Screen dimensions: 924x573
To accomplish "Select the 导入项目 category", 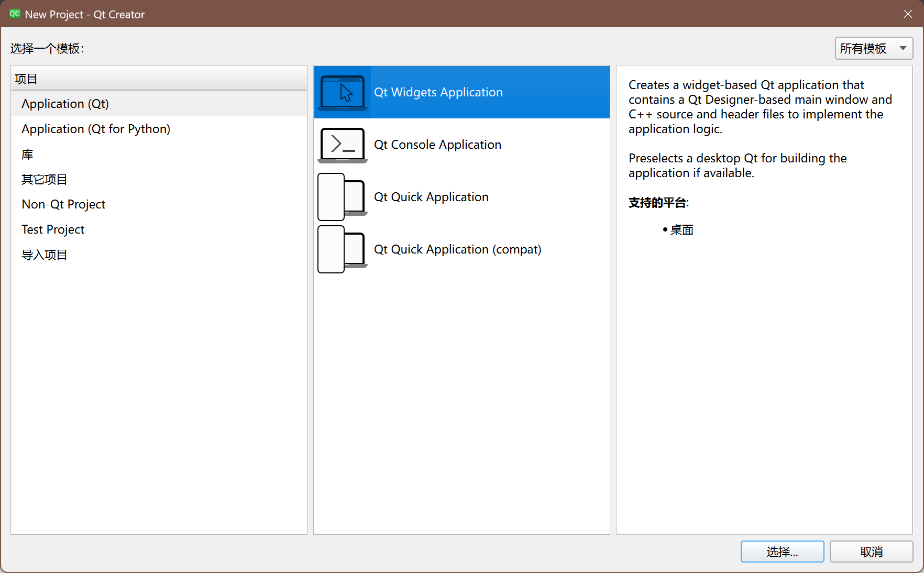I will tap(159, 255).
